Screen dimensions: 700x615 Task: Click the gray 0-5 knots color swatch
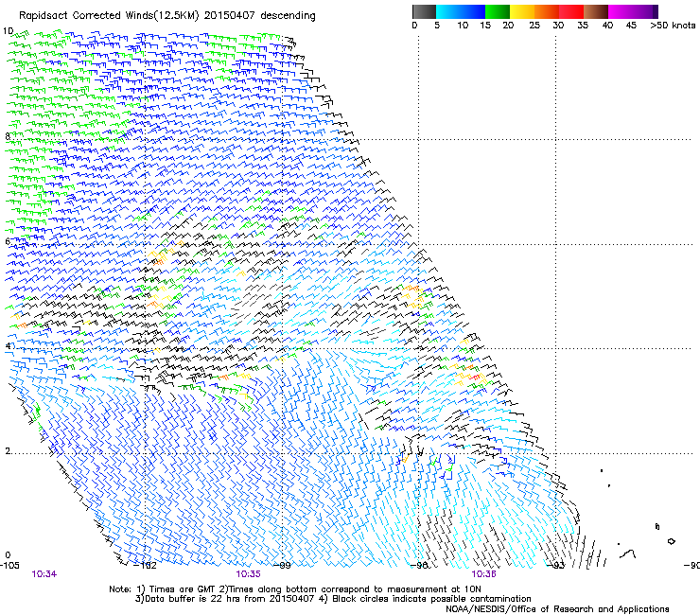pyautogui.click(x=424, y=11)
